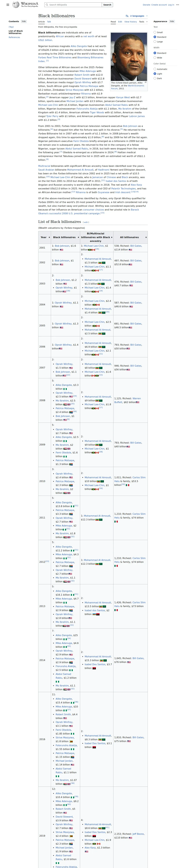Open Bloomberg Billionaires Index link
This screenshot has height=868, width=186.
(x=71, y=59)
